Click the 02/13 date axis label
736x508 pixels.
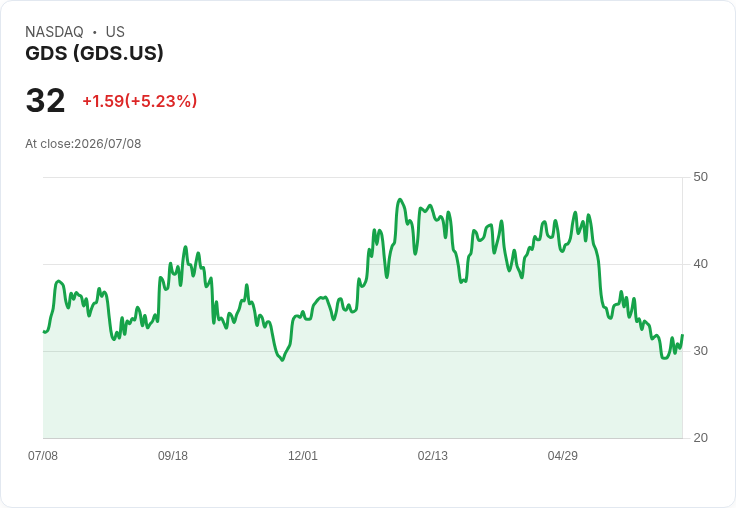[433, 456]
